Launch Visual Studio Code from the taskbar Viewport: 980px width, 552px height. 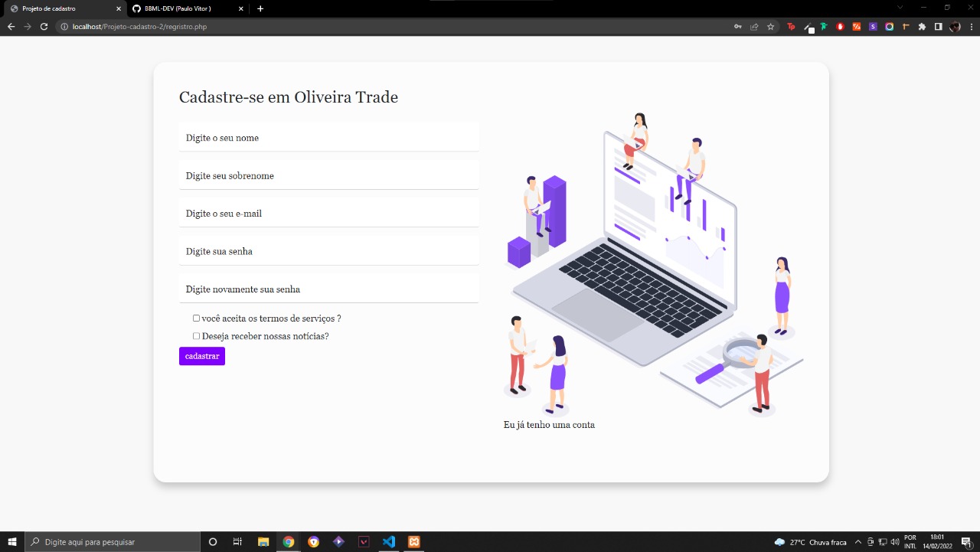coord(388,541)
